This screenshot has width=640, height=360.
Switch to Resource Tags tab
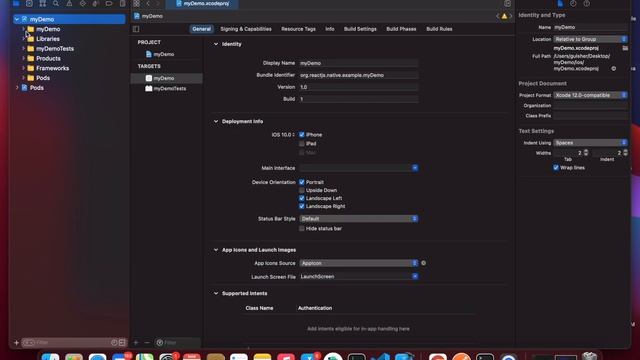point(298,29)
